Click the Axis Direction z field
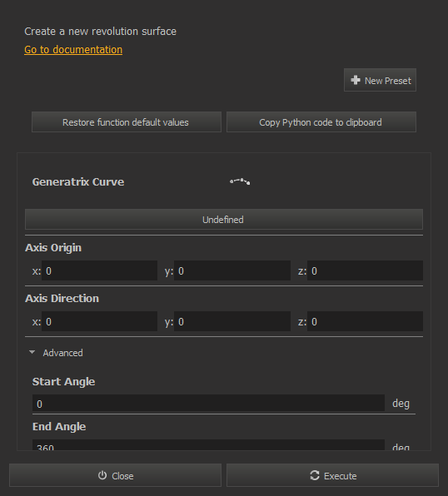Screen dimensions: 448x496 pos(365,321)
